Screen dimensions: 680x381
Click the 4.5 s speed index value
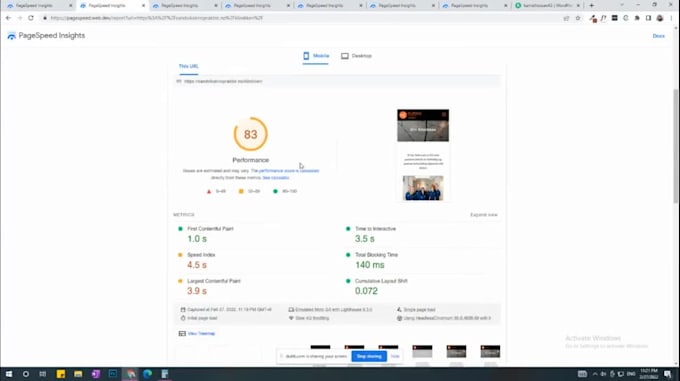197,265
